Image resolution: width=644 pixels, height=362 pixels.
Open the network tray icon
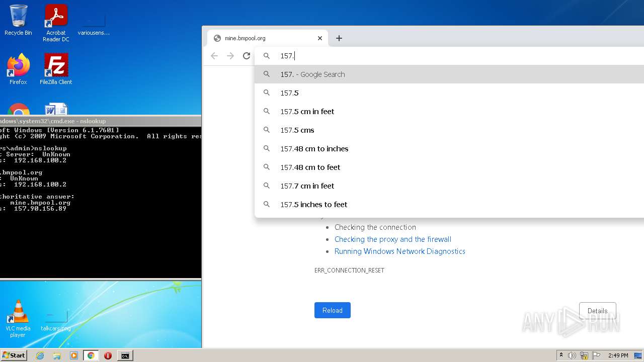coord(584,355)
